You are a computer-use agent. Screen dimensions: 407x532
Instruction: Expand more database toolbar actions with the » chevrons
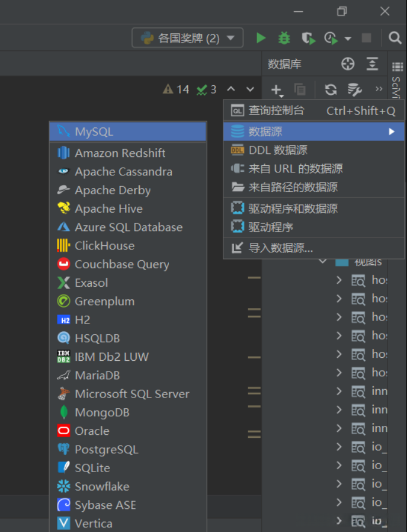pyautogui.click(x=379, y=89)
